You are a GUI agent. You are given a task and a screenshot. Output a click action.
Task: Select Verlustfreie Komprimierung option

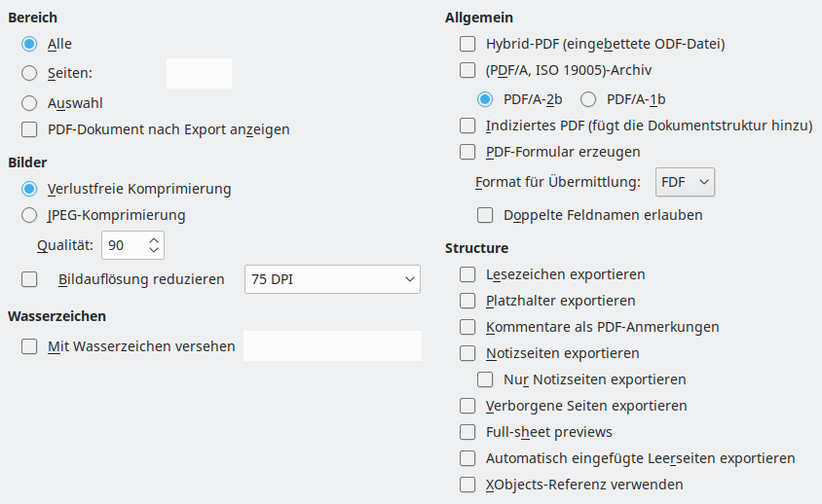(29, 189)
